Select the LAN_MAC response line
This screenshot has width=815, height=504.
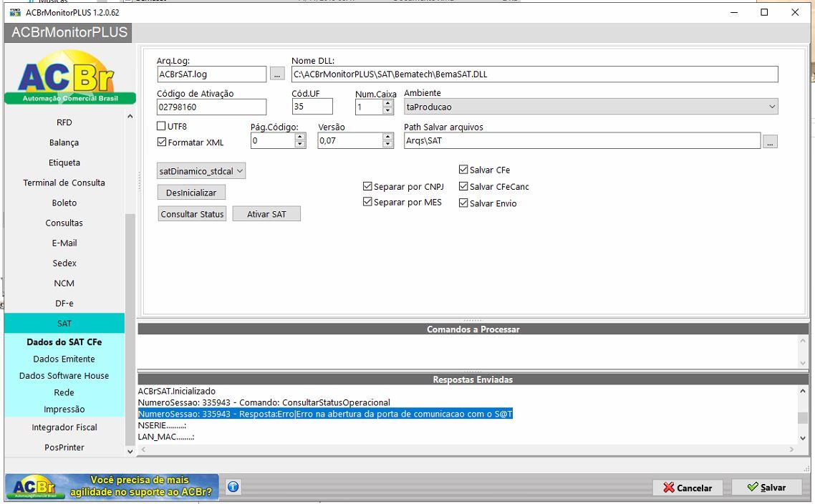click(166, 437)
